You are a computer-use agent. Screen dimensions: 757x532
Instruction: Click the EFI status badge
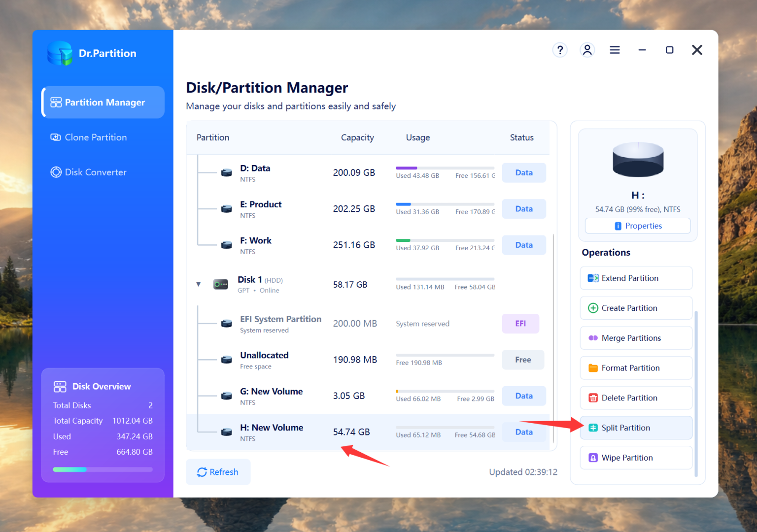point(520,324)
